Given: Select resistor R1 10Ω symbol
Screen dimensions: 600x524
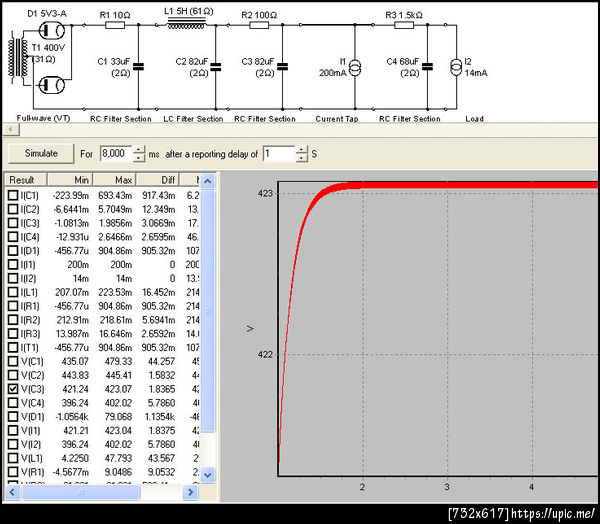Looking at the screenshot, I should [x=115, y=25].
